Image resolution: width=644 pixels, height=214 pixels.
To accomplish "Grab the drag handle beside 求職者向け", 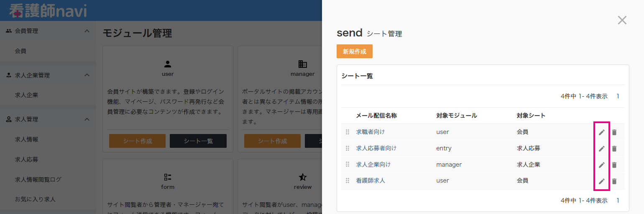I will [x=347, y=132].
